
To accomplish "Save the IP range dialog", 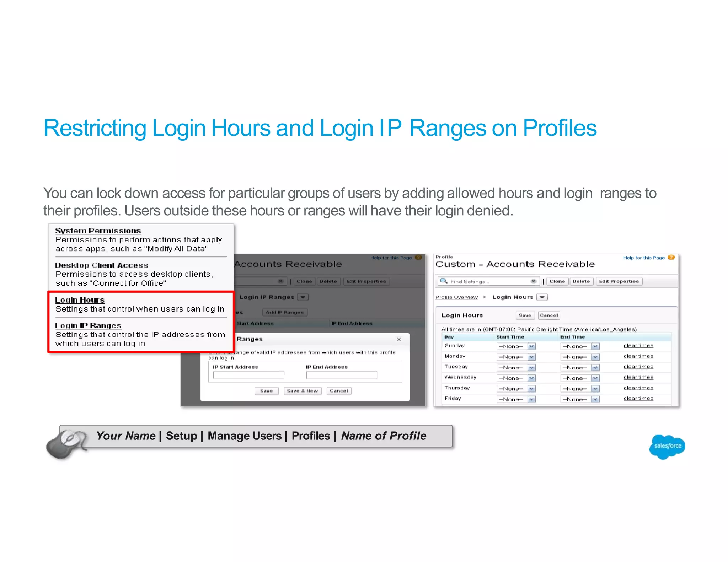I will [x=267, y=391].
